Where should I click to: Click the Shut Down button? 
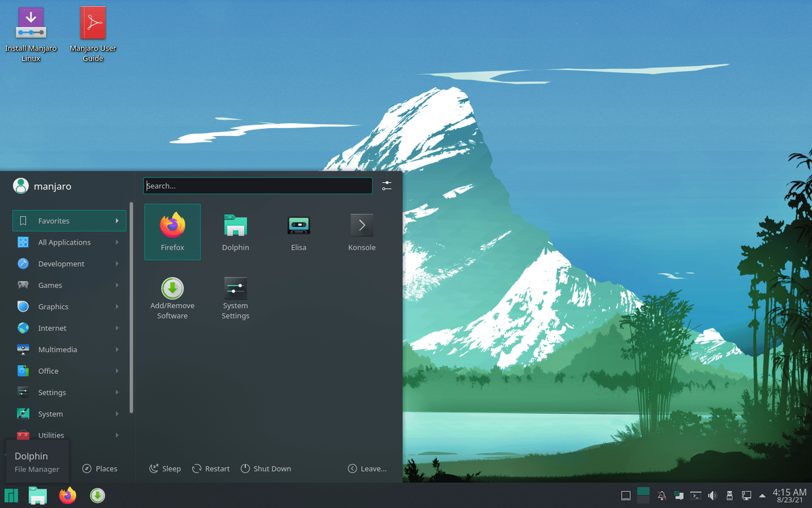[x=266, y=468]
